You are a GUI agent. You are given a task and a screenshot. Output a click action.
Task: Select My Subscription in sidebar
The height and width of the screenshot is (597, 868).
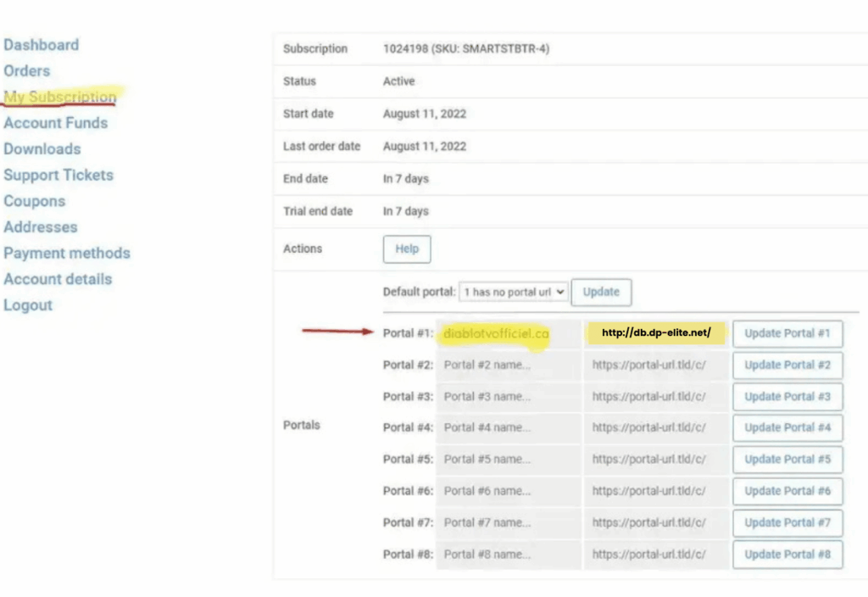click(60, 97)
